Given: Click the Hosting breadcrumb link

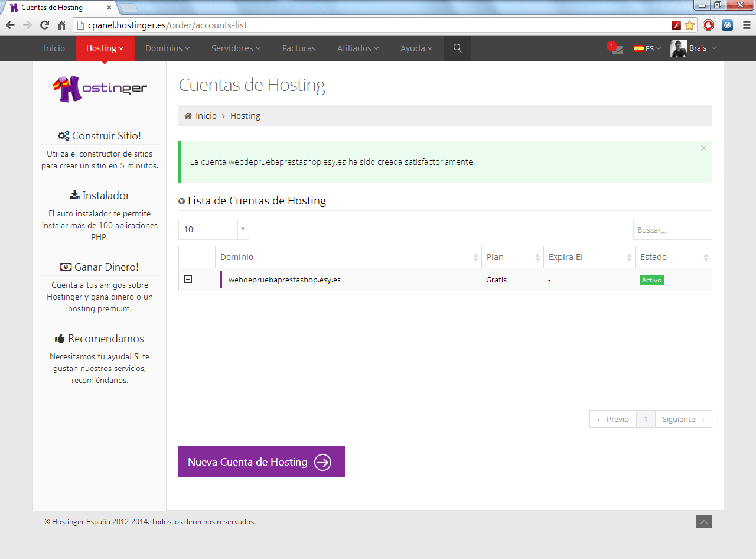Looking at the screenshot, I should (x=245, y=116).
